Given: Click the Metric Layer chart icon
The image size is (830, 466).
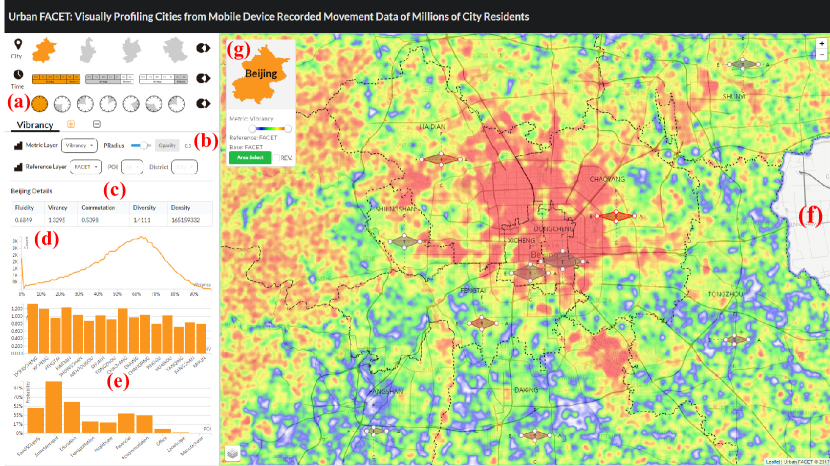Looking at the screenshot, I should (18, 145).
